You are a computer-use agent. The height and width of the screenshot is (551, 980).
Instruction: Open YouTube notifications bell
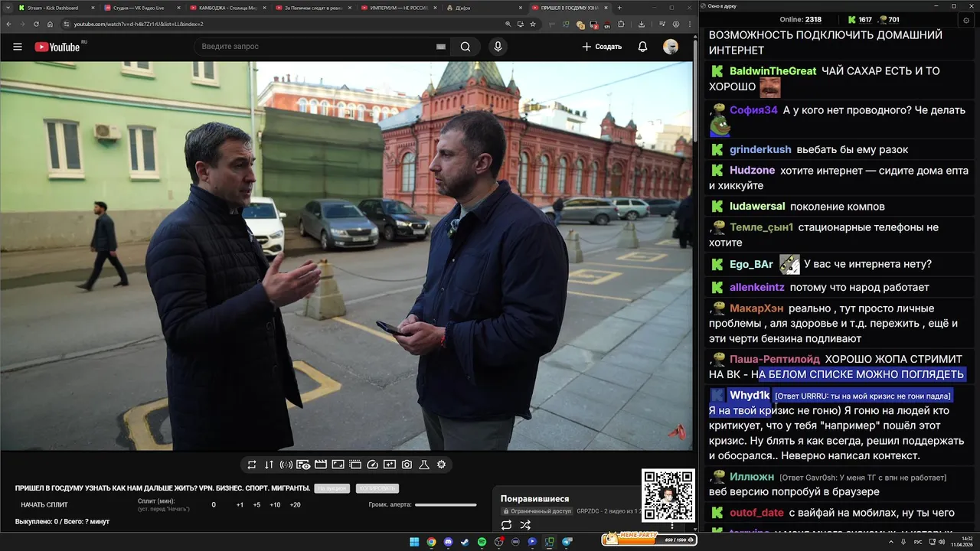643,47
